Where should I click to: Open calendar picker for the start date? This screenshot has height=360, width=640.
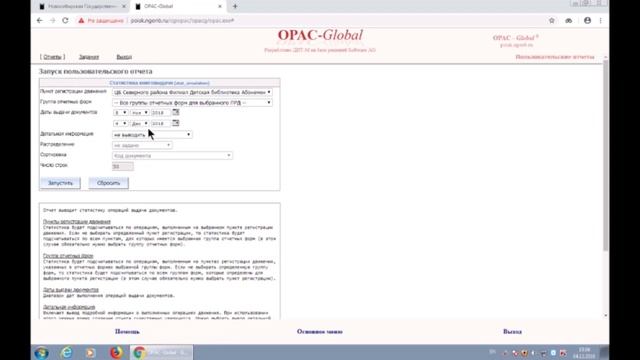176,112
